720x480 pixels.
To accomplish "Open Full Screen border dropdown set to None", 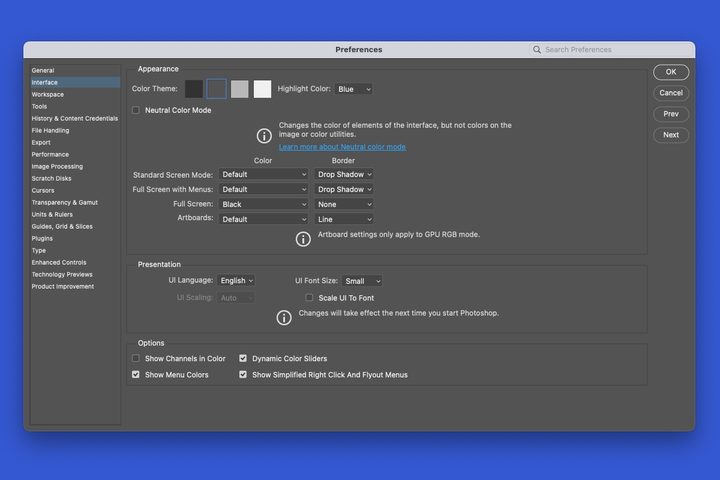I will click(344, 204).
